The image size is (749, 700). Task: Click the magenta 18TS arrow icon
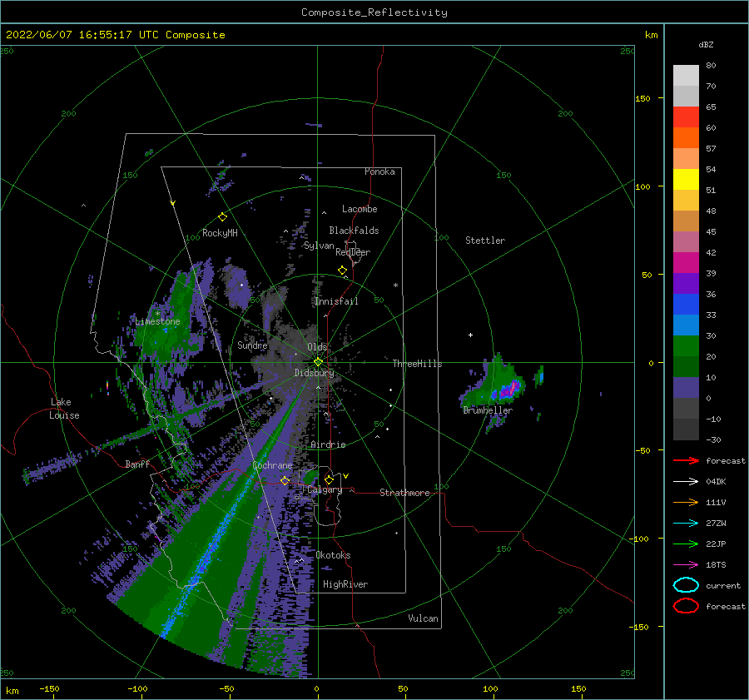[686, 565]
